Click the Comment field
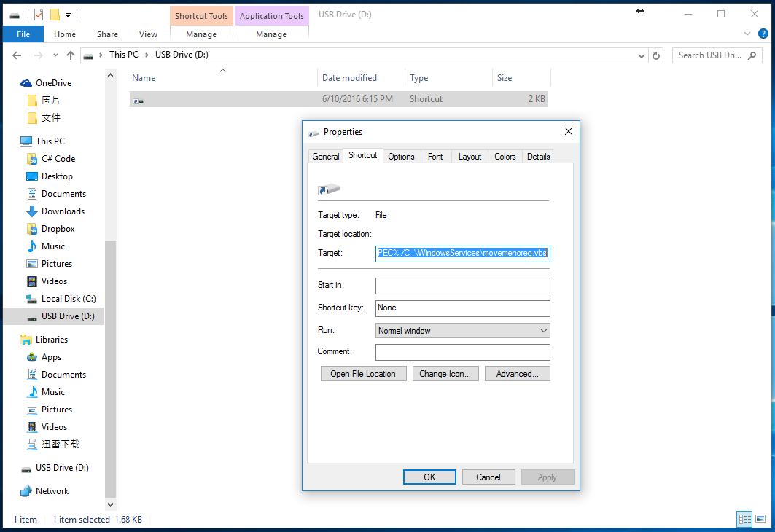Screen dimensions: 775x532 pos(463,352)
